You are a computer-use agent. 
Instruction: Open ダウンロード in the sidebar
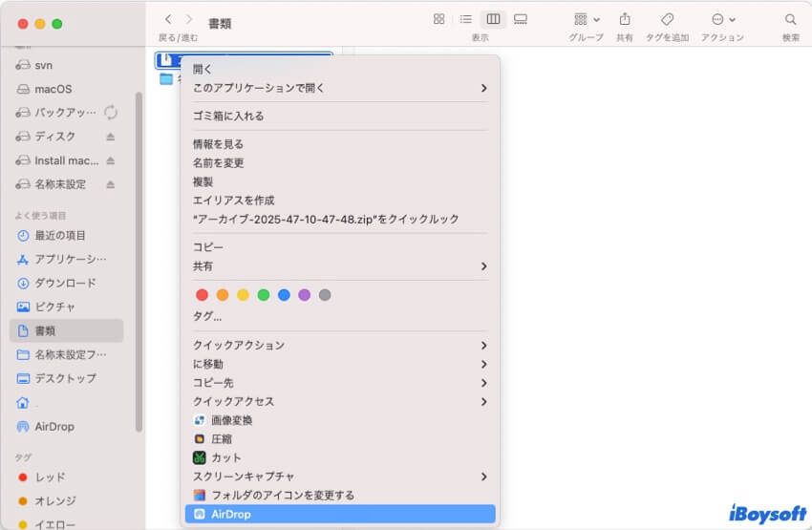pos(66,283)
